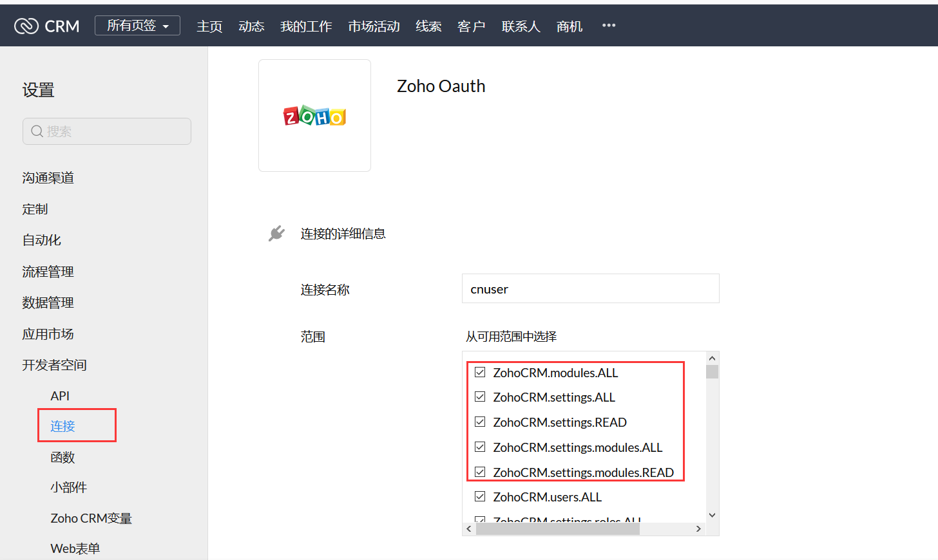This screenshot has height=560, width=938.
Task: Open the 所有页签 dropdown
Action: coord(137,26)
